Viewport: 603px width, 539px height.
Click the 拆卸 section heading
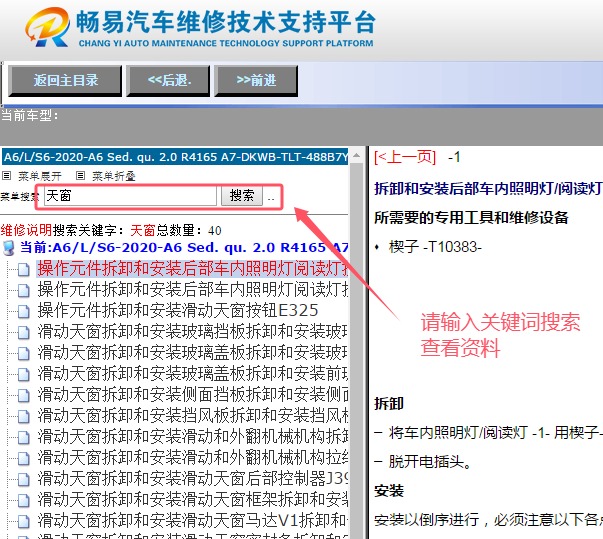[389, 404]
